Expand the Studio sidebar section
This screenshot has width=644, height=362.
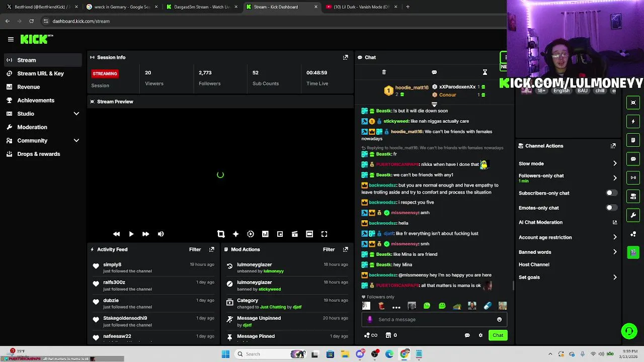(x=76, y=114)
